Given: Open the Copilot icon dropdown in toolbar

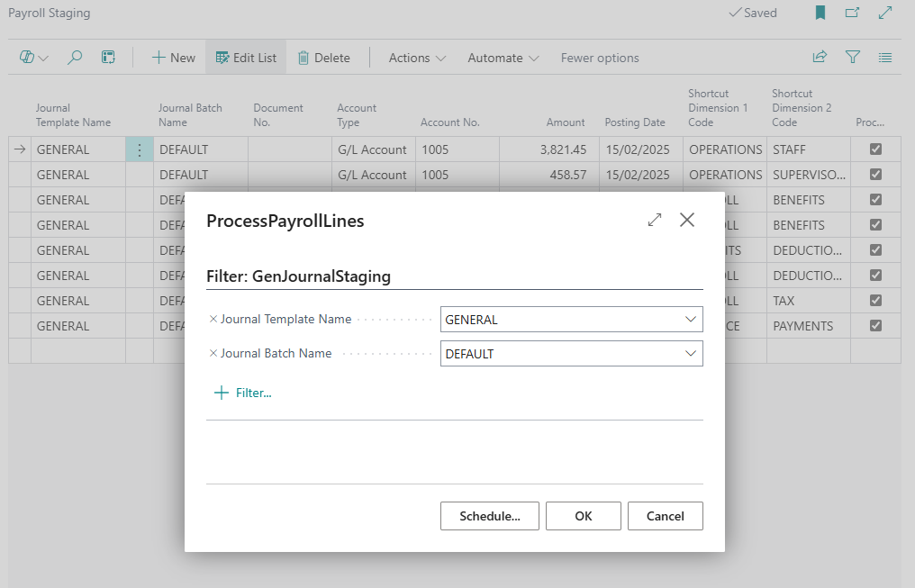Looking at the screenshot, I should (34, 57).
